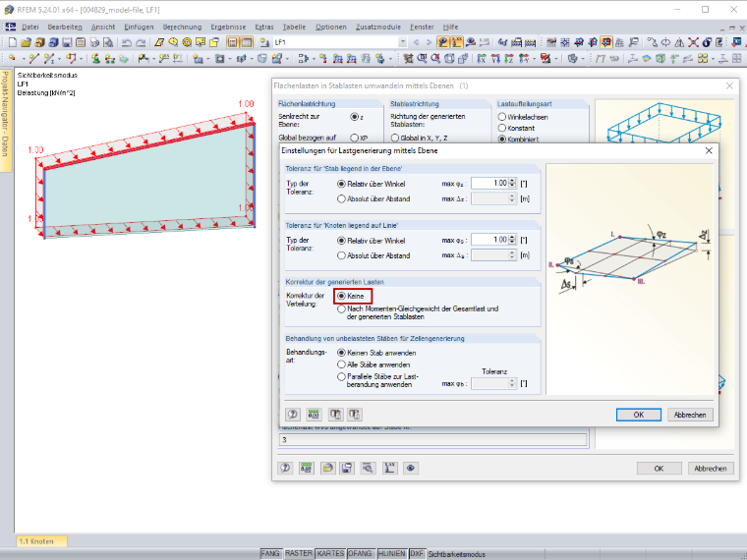Select Relativ über Winkel for Stab tolerance
Screen dimensions: 747x560
click(x=341, y=184)
